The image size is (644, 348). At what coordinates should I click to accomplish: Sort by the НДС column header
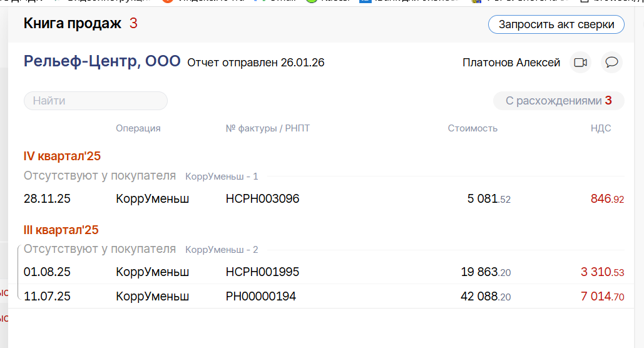point(601,128)
